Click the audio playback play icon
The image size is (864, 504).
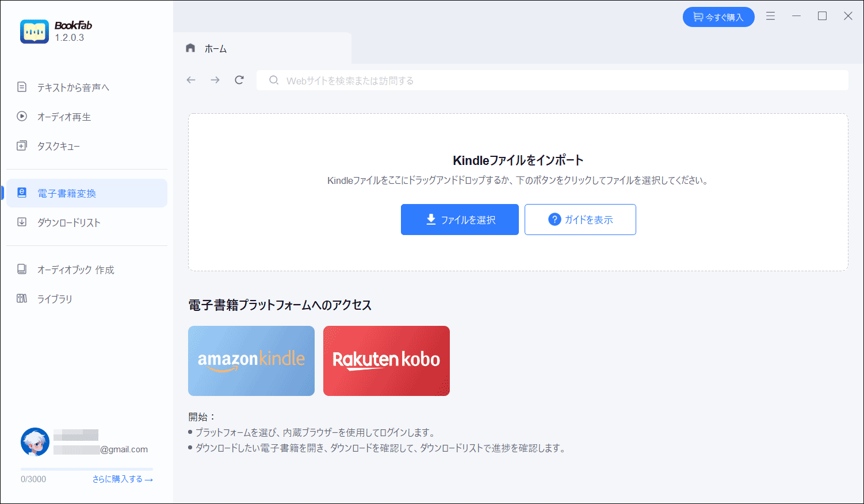[x=22, y=116]
